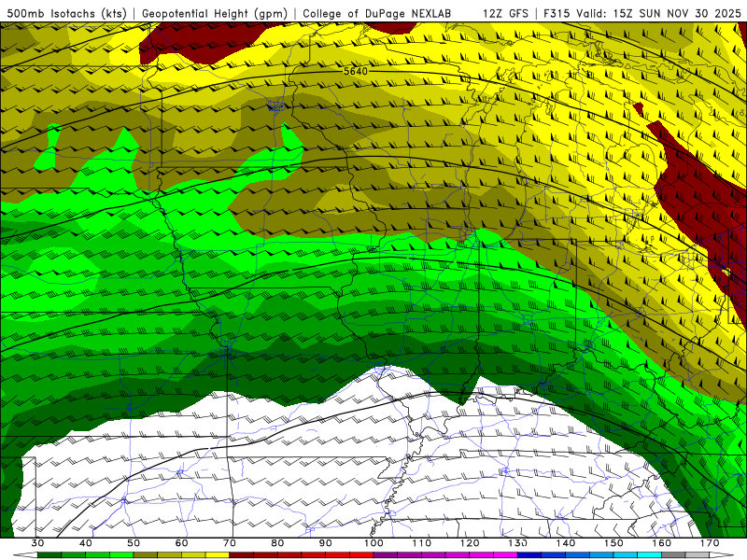Select the bright red swatch just below 100 kts

pos(361,555)
